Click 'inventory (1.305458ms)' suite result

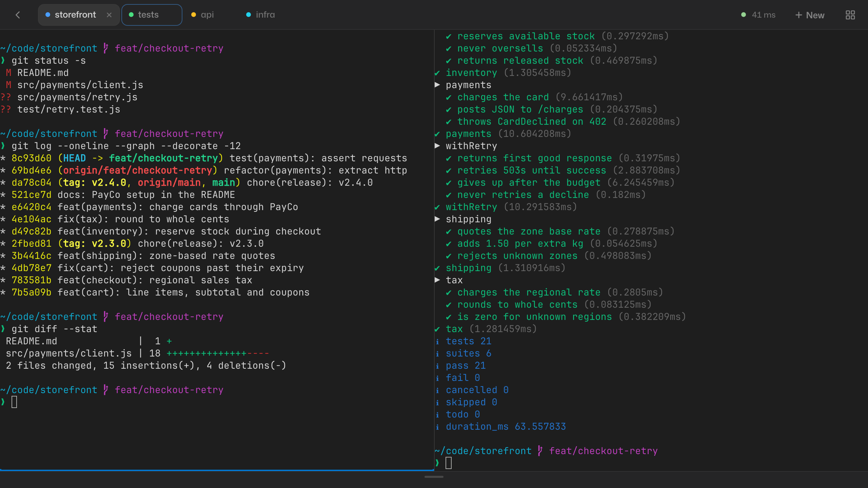coord(509,73)
